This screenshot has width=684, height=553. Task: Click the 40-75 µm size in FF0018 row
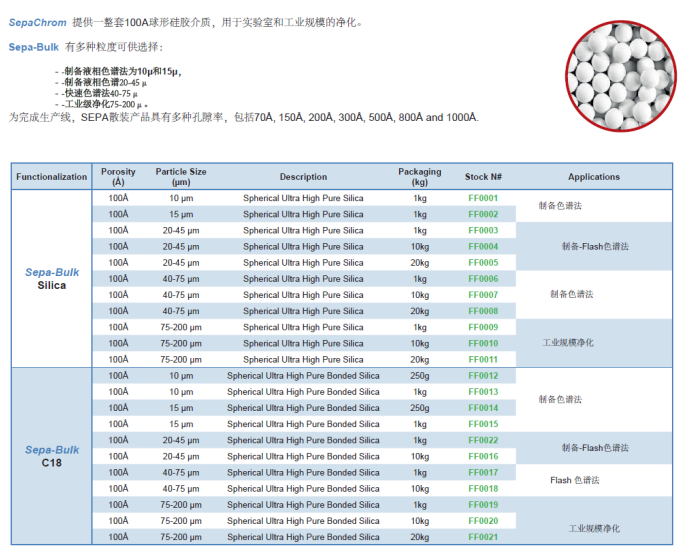coord(181,489)
